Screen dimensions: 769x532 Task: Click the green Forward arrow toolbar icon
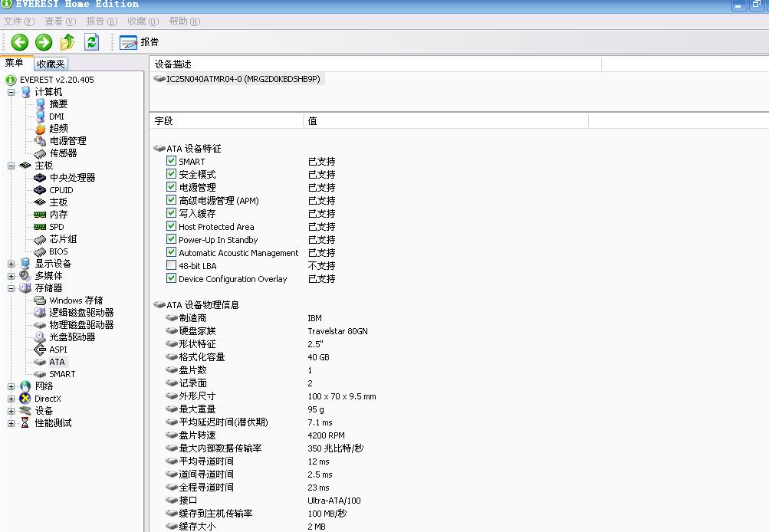tap(44, 42)
